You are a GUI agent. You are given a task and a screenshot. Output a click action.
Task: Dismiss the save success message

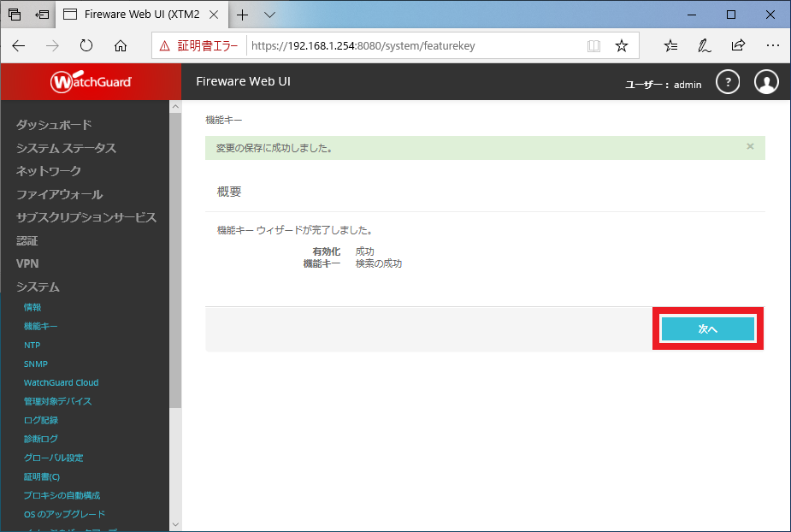pos(750,146)
